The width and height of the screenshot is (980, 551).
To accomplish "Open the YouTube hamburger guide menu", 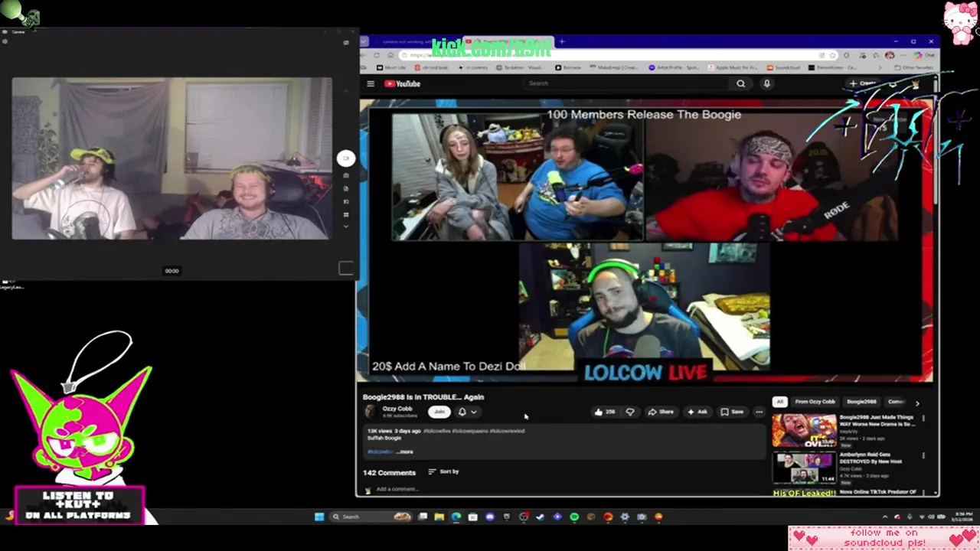I will click(371, 83).
